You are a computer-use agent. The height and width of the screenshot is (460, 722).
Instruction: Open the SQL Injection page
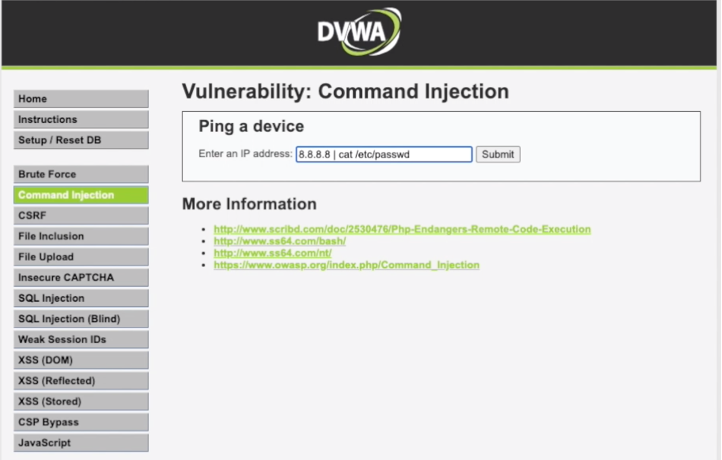(81, 299)
